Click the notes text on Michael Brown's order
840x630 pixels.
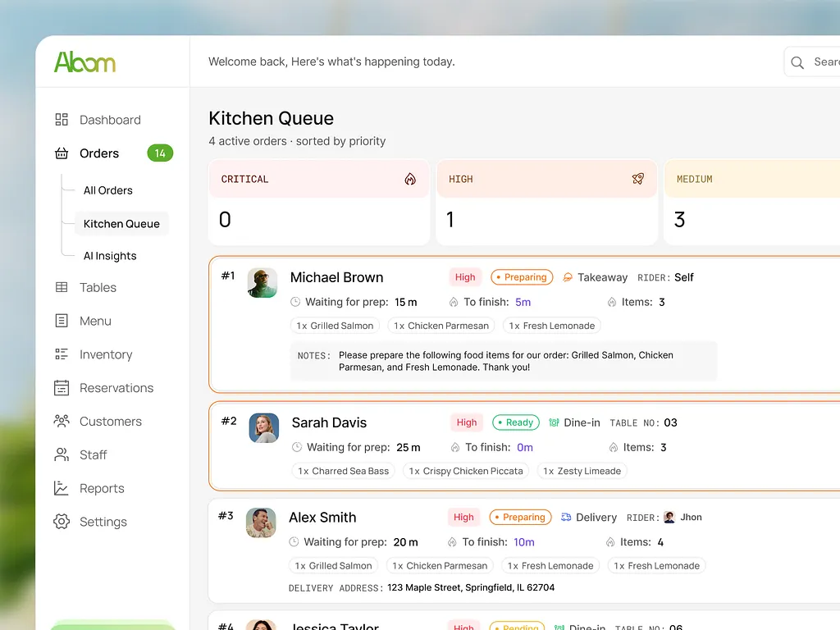[x=505, y=361]
